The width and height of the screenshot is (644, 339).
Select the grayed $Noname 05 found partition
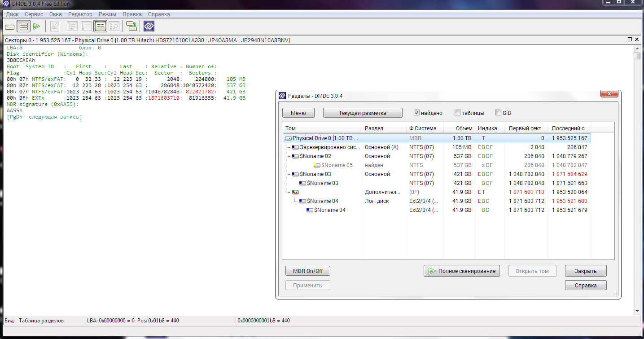point(337,165)
